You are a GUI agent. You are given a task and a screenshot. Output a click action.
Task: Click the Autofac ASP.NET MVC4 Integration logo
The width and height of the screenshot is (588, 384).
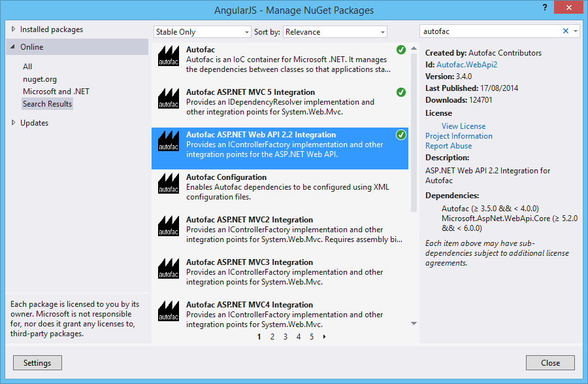[169, 311]
